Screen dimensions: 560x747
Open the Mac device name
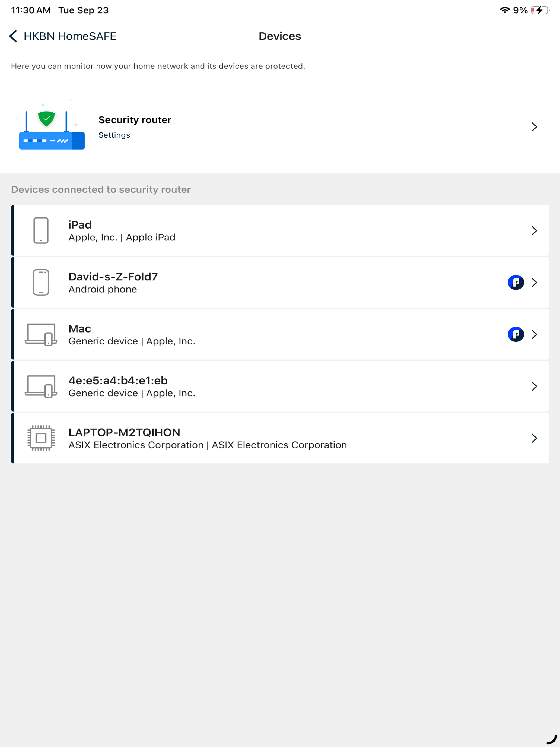coord(80,329)
